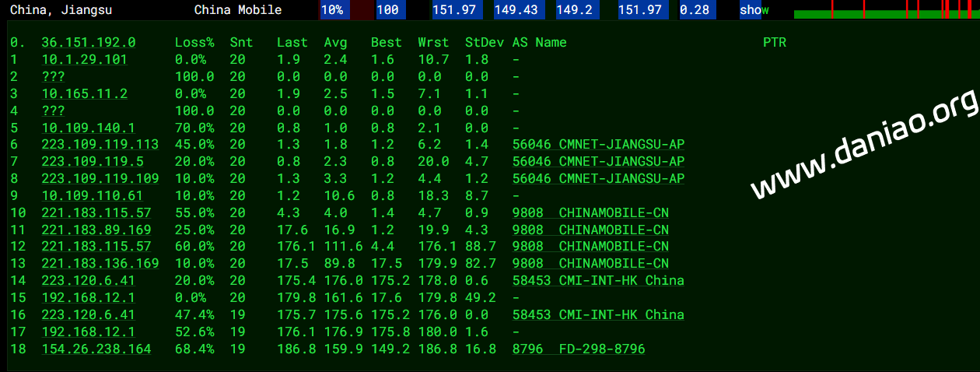Open hop 9 IP 10.109.110.61
The height and width of the screenshot is (372, 980).
[x=92, y=196]
